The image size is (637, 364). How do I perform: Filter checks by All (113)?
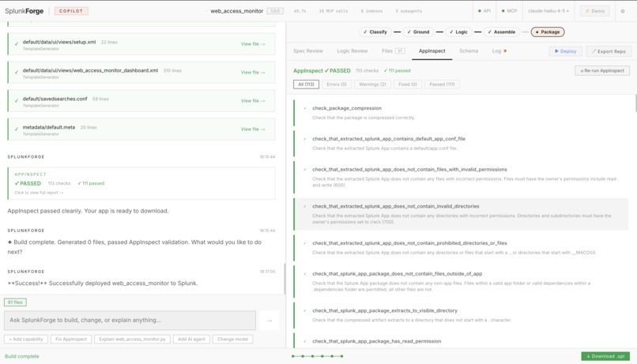[306, 84]
